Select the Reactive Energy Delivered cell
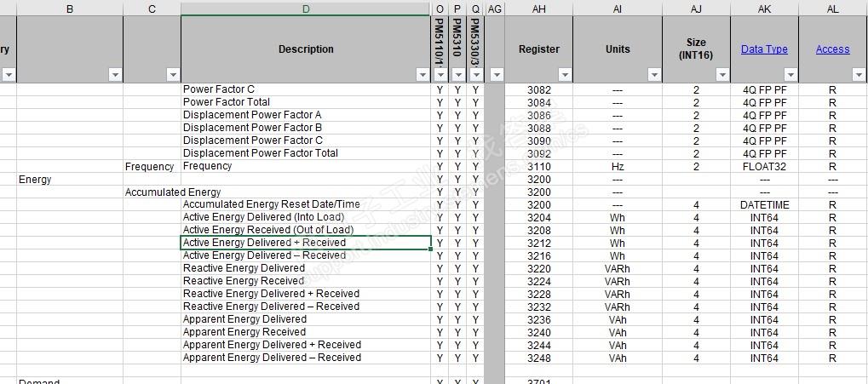Image resolution: width=868 pixels, height=384 pixels. pyautogui.click(x=306, y=268)
